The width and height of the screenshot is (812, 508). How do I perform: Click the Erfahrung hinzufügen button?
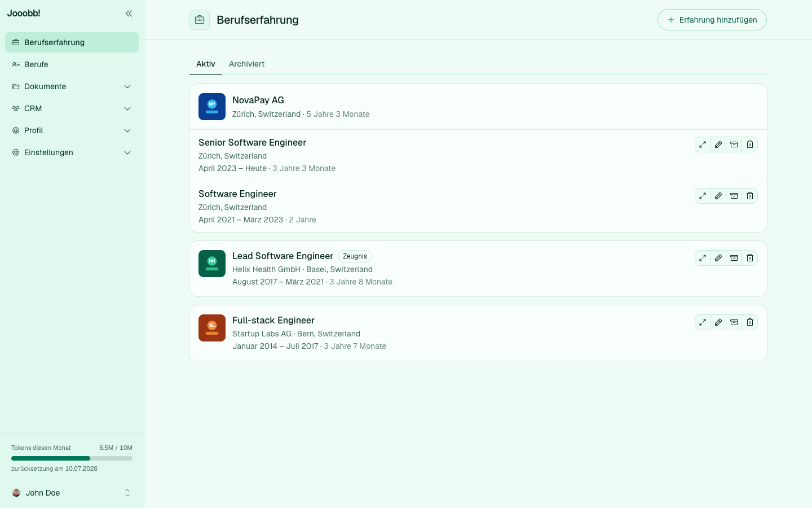click(x=712, y=20)
